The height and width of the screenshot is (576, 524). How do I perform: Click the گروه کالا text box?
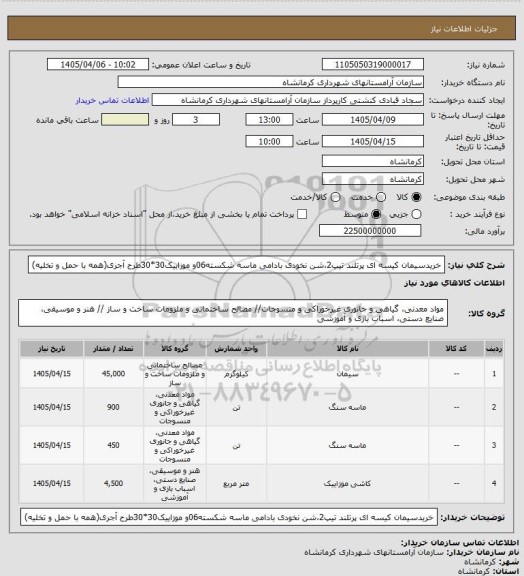coord(233,313)
